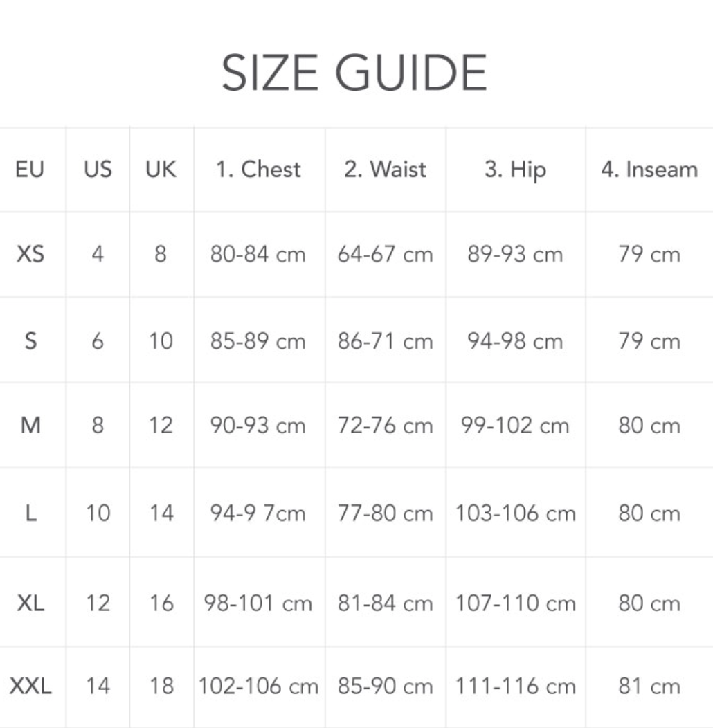Click the 81 cm inseam cell
The image size is (713, 728).
[x=649, y=686]
